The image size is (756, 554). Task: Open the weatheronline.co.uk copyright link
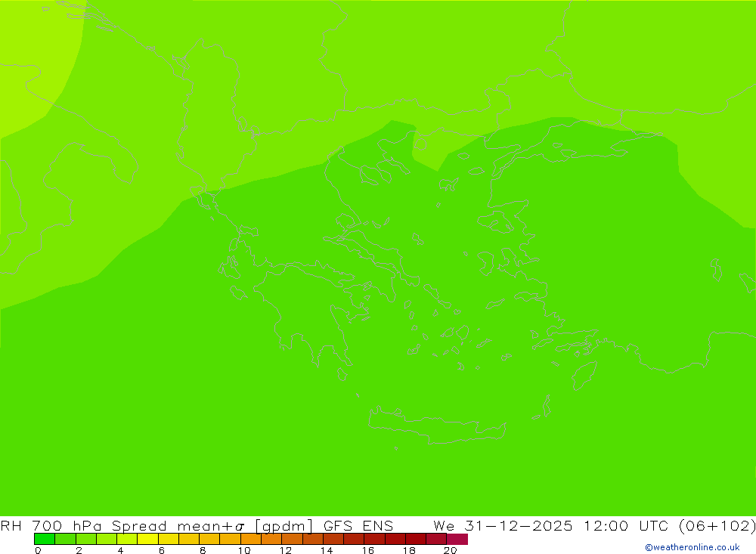692,547
